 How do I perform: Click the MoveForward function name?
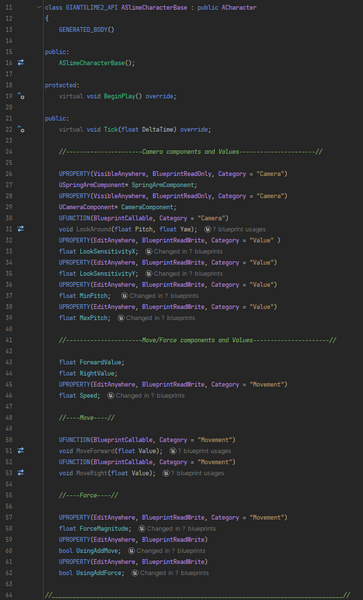95,451
